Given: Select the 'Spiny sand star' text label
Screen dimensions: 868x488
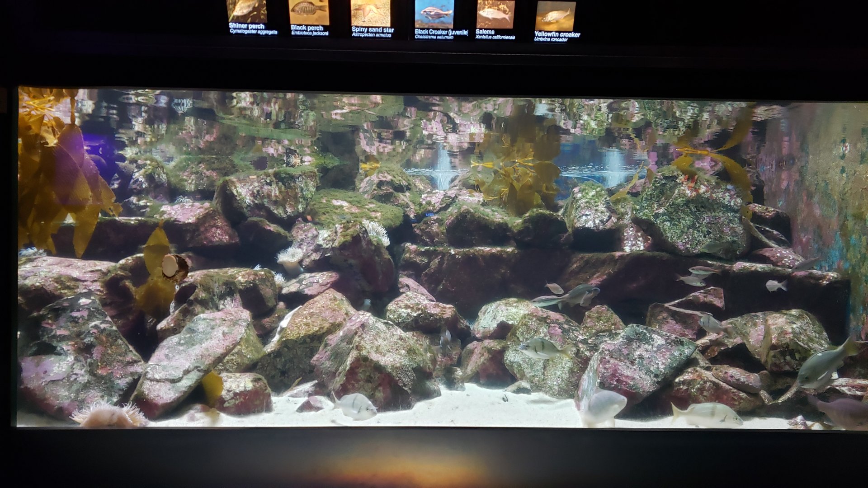Looking at the screenshot, I should (373, 30).
